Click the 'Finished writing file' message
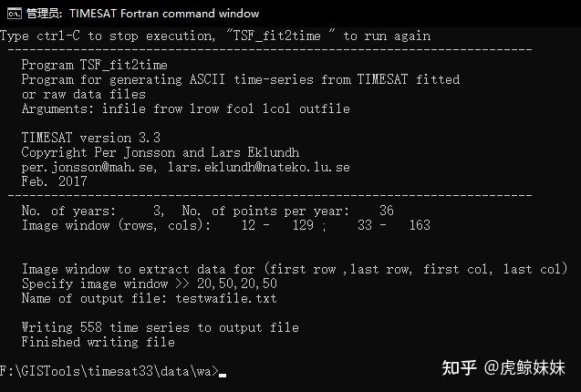Screen dimensions: 581x392 (x=99, y=342)
